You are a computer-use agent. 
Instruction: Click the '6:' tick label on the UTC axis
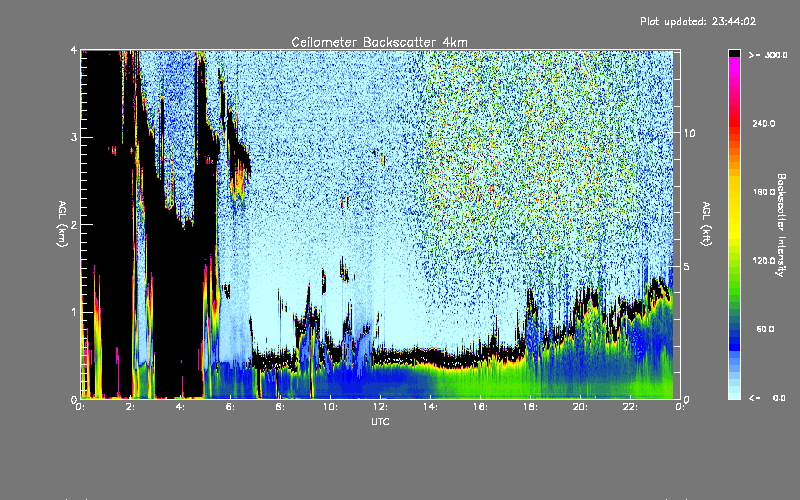230,407
